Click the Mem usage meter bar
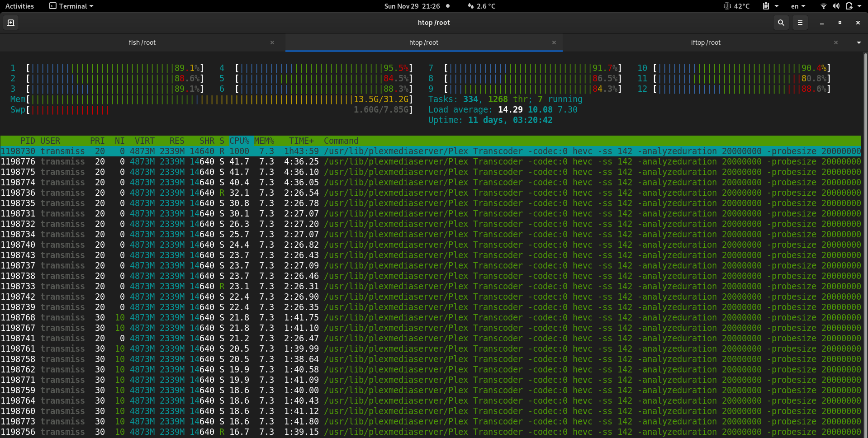 pos(212,99)
